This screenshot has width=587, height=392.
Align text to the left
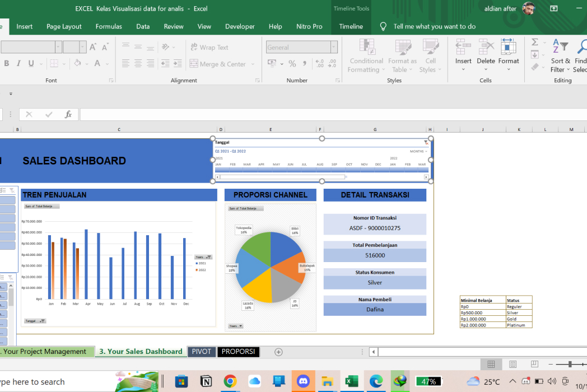tap(126, 64)
